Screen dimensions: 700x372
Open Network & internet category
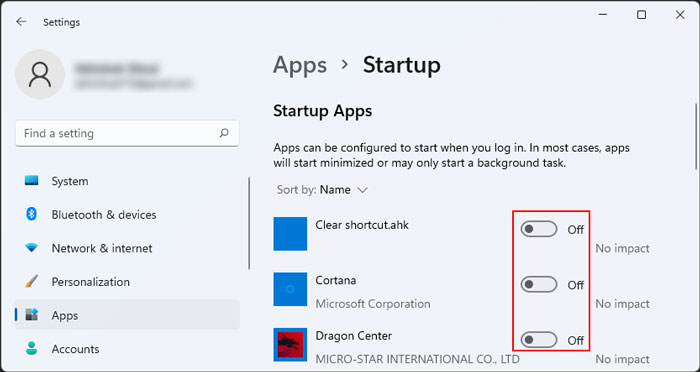127,248
